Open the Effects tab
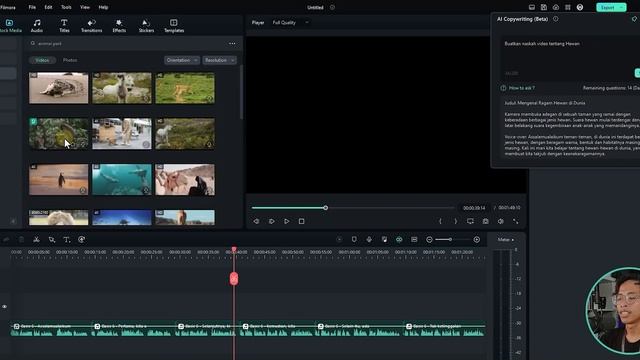Image resolution: width=640 pixels, height=360 pixels. (x=119, y=26)
